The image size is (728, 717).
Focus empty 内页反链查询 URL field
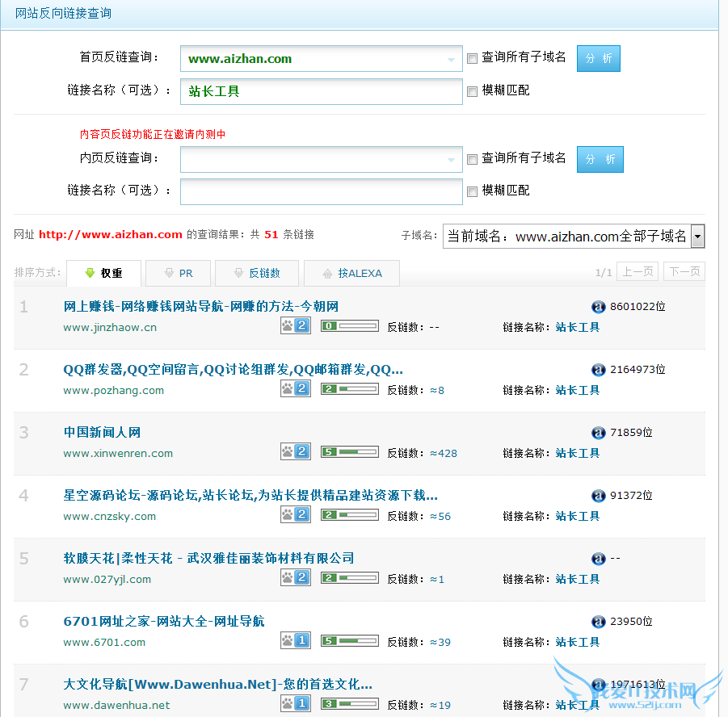(x=322, y=160)
